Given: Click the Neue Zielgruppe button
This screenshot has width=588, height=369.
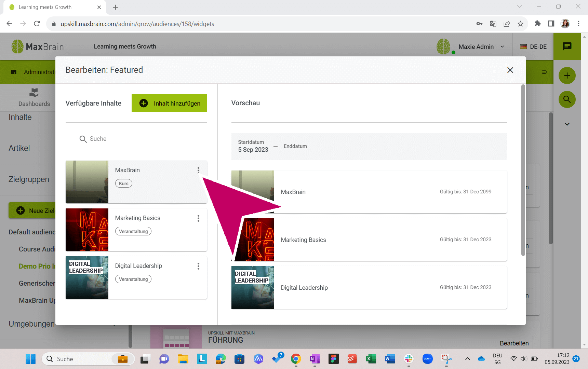Looking at the screenshot, I should coord(32,210).
